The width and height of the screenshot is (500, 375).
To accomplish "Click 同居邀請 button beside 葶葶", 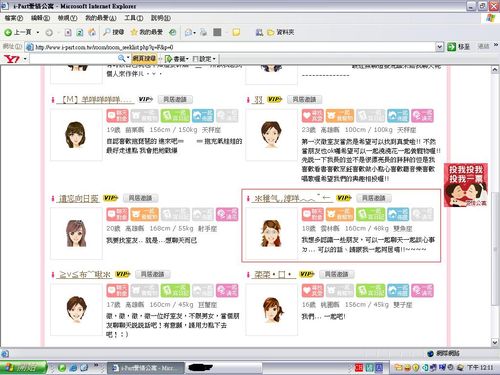I will tap(336, 274).
